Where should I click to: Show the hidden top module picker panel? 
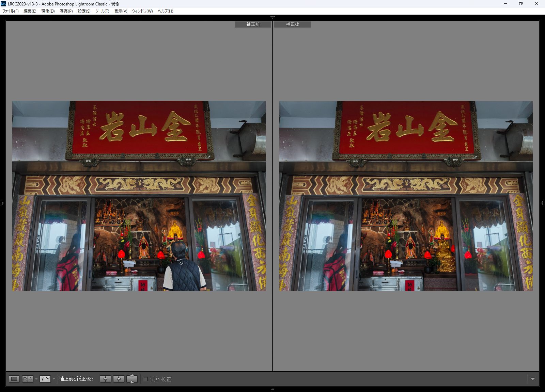click(x=272, y=17)
